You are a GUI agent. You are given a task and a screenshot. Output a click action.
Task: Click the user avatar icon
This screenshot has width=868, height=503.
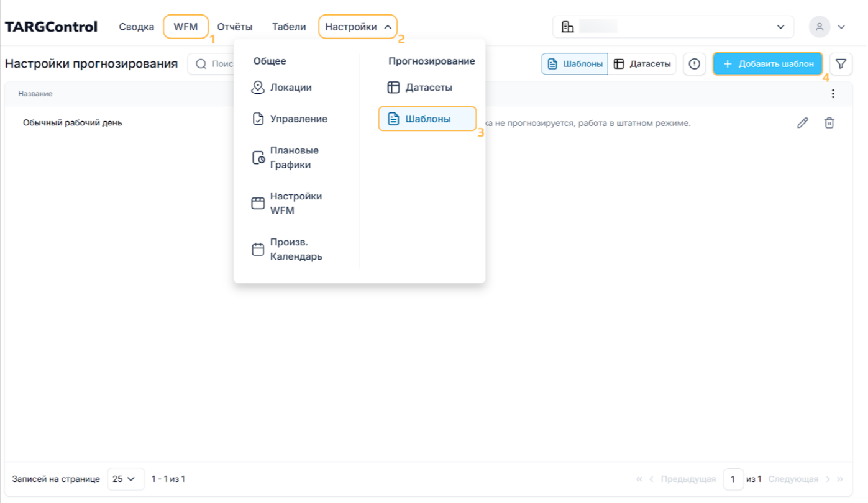820,27
